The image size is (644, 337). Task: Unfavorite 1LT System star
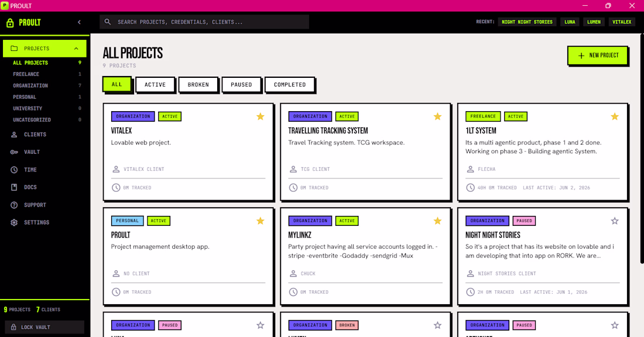tap(614, 116)
